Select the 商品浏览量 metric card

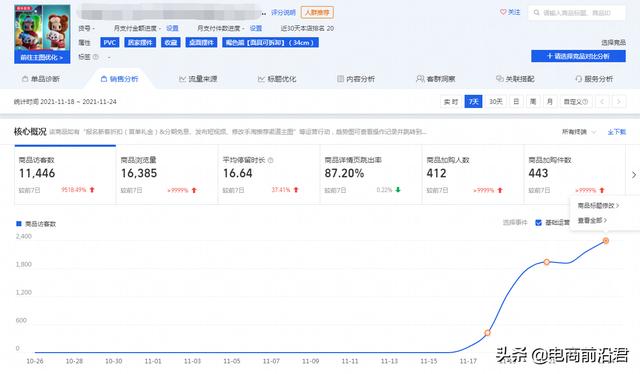tap(167, 174)
